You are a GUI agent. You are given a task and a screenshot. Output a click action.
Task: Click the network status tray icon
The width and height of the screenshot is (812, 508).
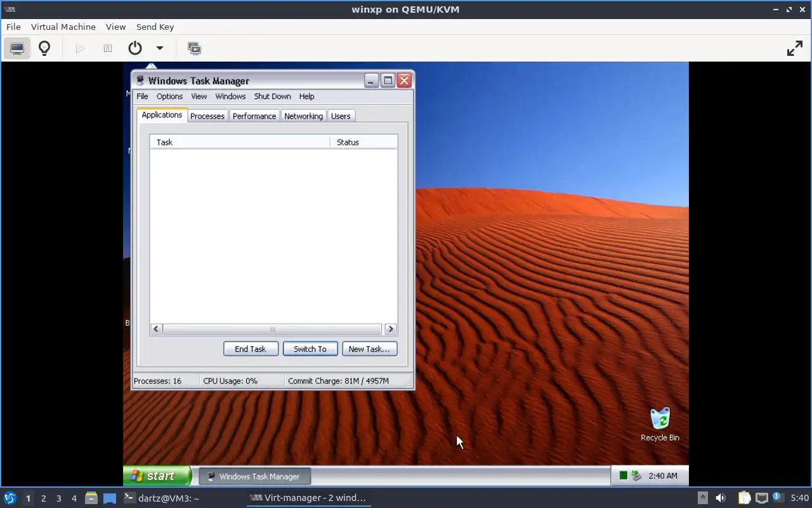[x=762, y=498]
